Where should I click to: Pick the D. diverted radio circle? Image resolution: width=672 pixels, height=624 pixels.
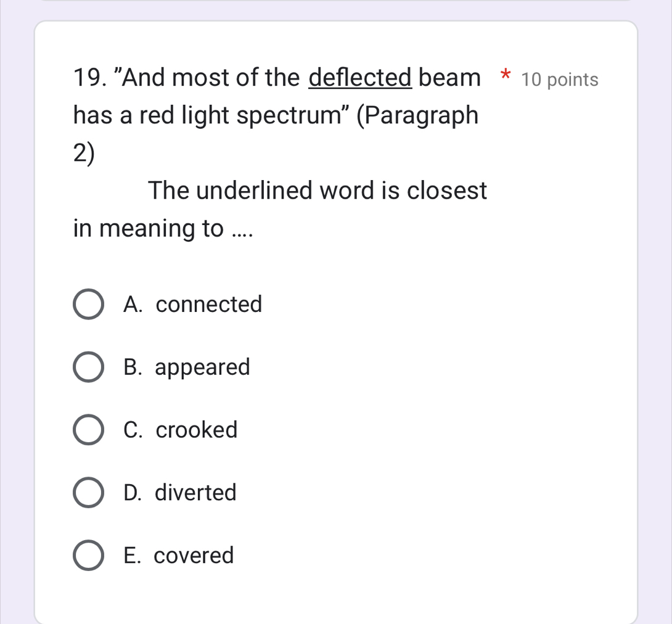point(89,493)
